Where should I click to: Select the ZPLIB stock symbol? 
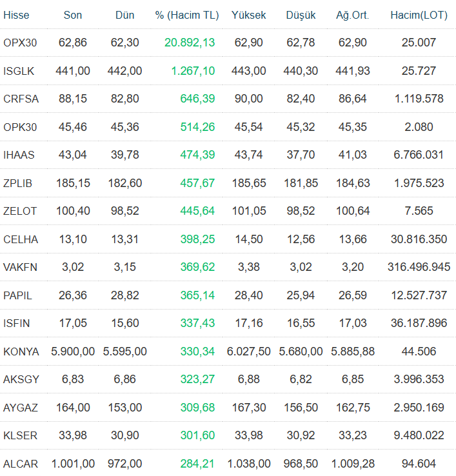tap(17, 183)
